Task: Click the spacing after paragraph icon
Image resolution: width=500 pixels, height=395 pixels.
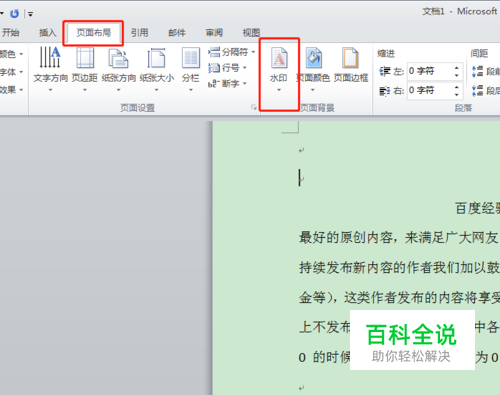Action: (x=477, y=91)
